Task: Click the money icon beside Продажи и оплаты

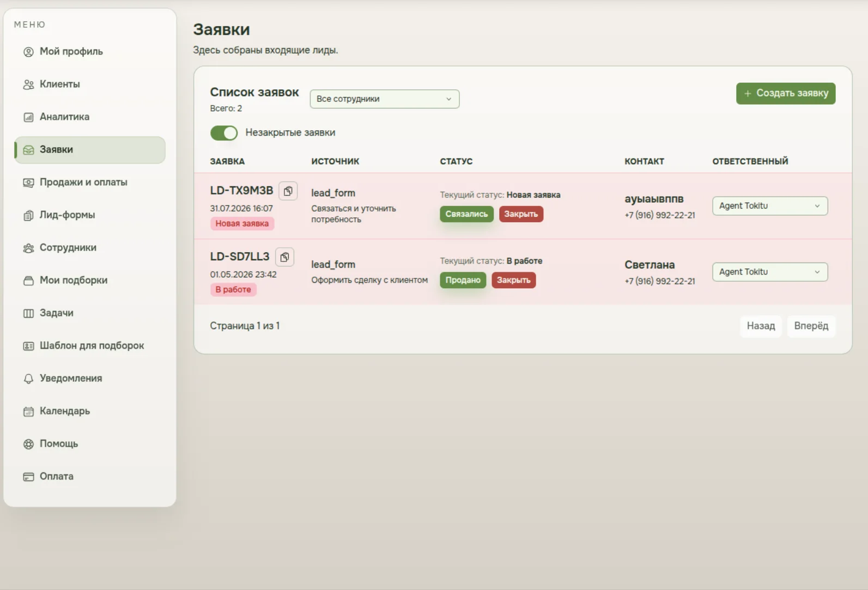Action: click(28, 183)
